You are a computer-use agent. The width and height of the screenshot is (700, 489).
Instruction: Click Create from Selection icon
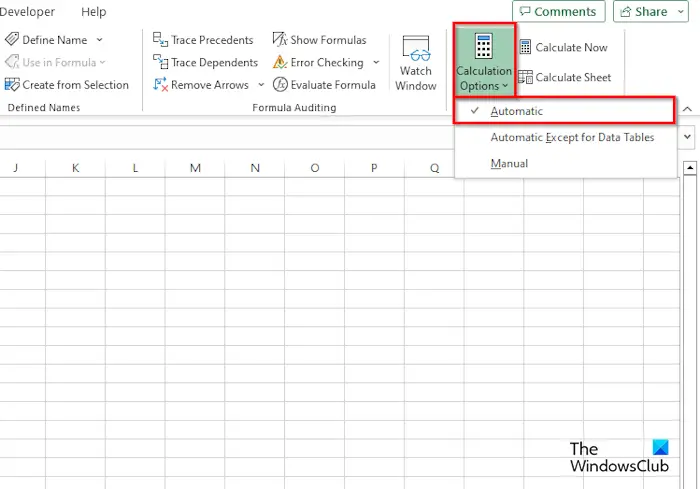point(12,84)
